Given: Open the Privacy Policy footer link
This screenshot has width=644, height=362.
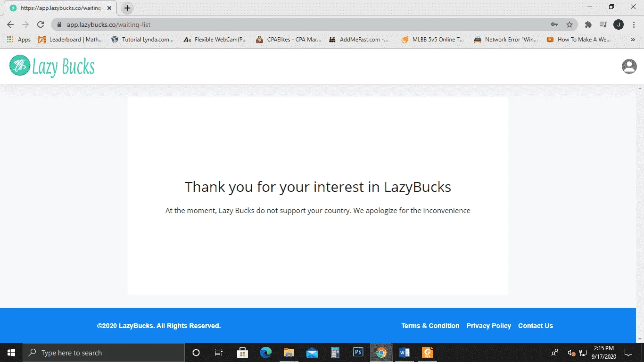Looking at the screenshot, I should (x=489, y=326).
